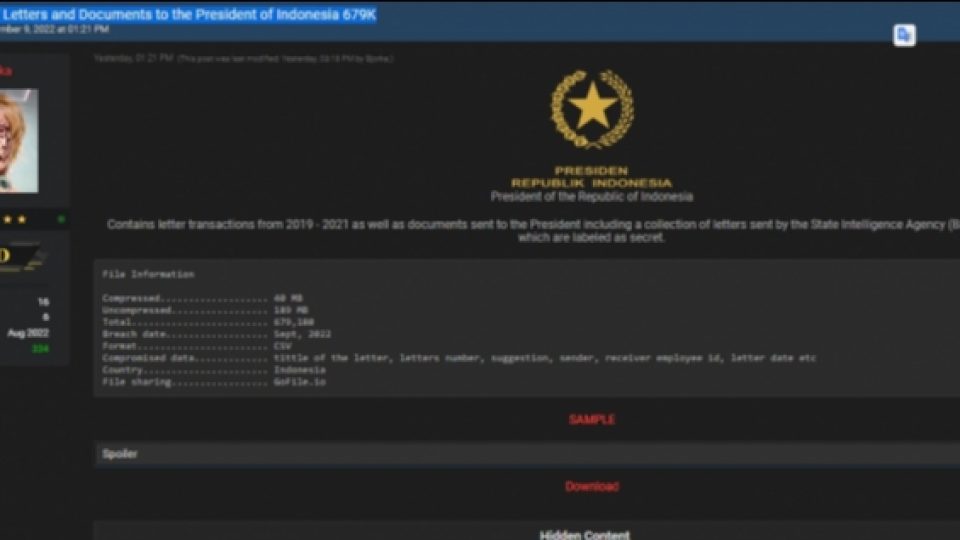Click the post timestamp Yesterday 01:21 PM

coord(133,58)
